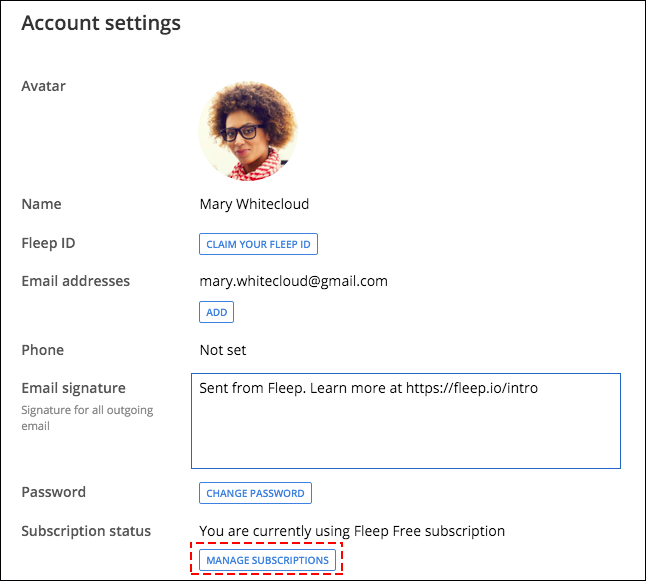Image resolution: width=646 pixels, height=581 pixels.
Task: Add another email address
Action: tap(216, 312)
